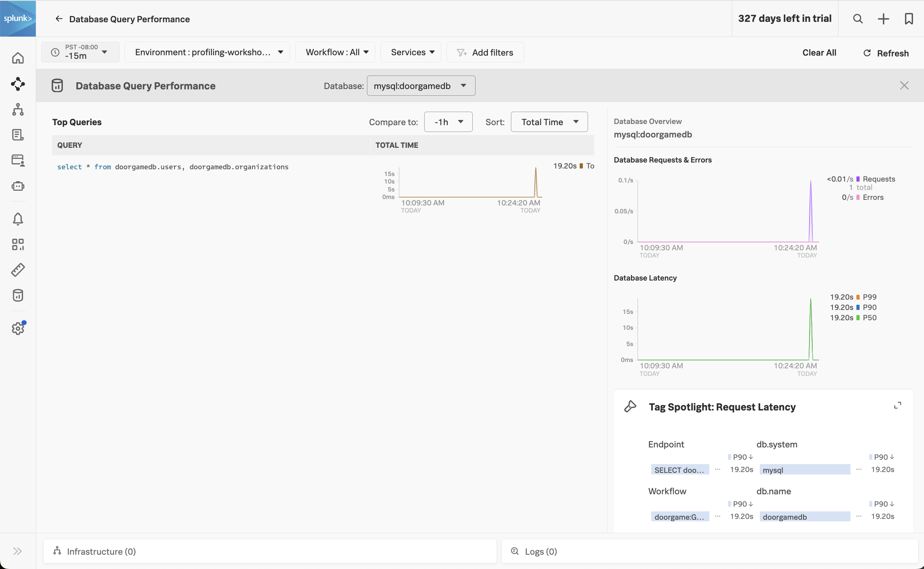
Task: Select the RUM (browser session) icon
Action: point(18,160)
